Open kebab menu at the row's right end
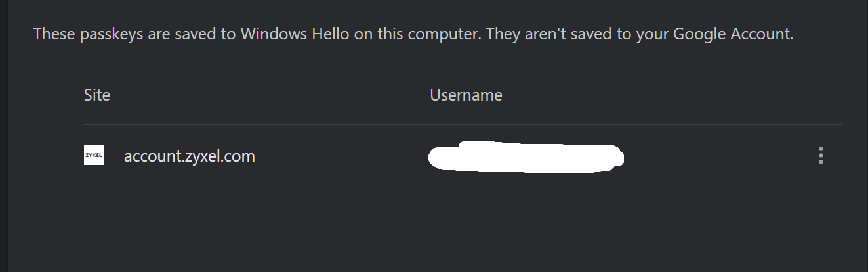This screenshot has width=868, height=272. (x=820, y=156)
